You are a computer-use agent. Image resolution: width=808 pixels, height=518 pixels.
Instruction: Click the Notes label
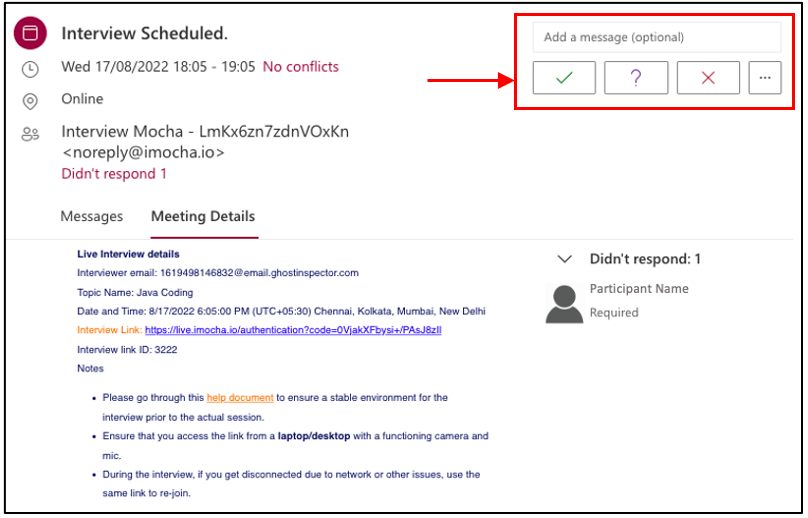pos(91,369)
